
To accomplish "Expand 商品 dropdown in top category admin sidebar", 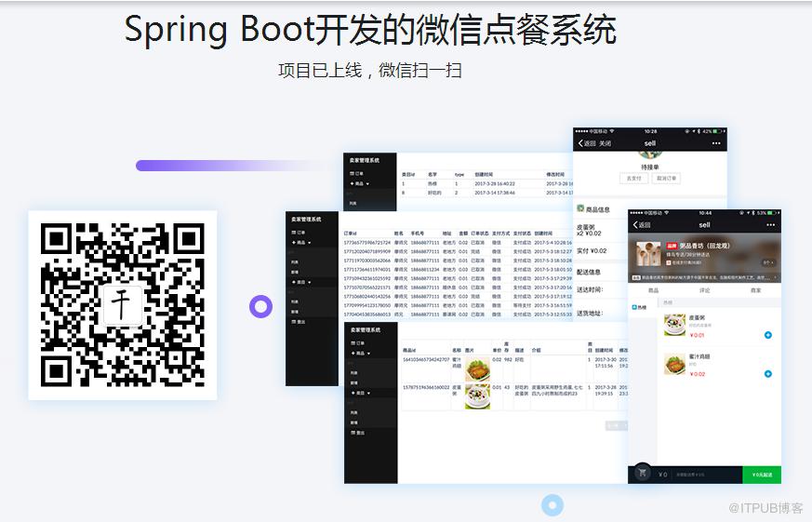I will (360, 184).
